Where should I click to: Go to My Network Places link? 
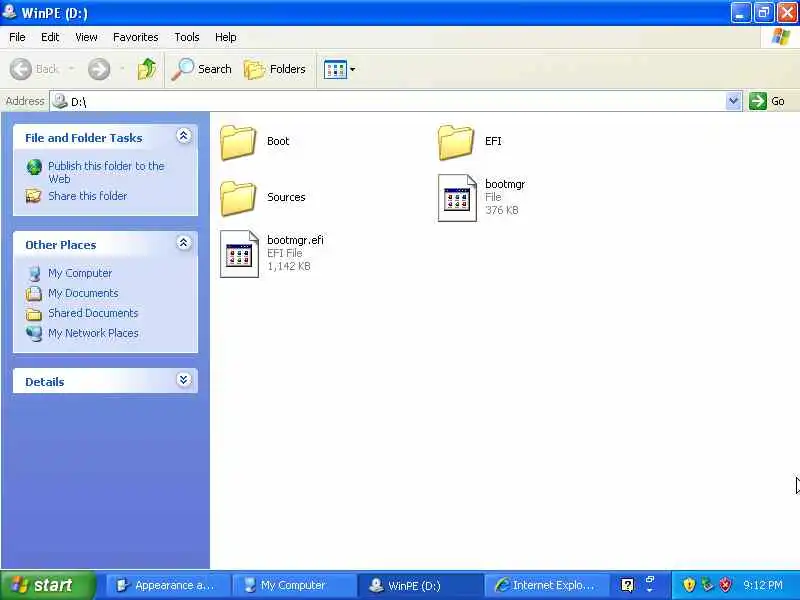[93, 333]
